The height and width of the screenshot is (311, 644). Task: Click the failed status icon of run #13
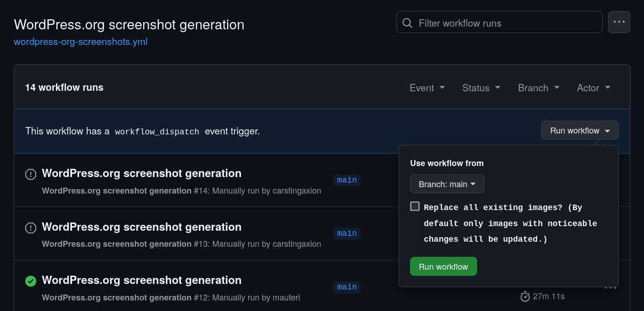click(31, 228)
